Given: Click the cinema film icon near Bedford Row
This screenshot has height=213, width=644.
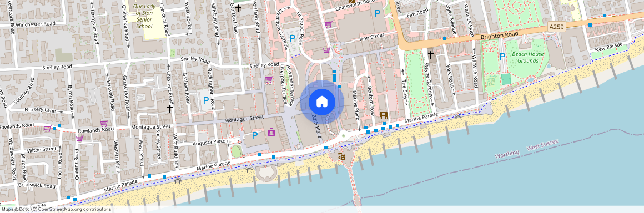Looking at the screenshot, I should pos(384,116).
